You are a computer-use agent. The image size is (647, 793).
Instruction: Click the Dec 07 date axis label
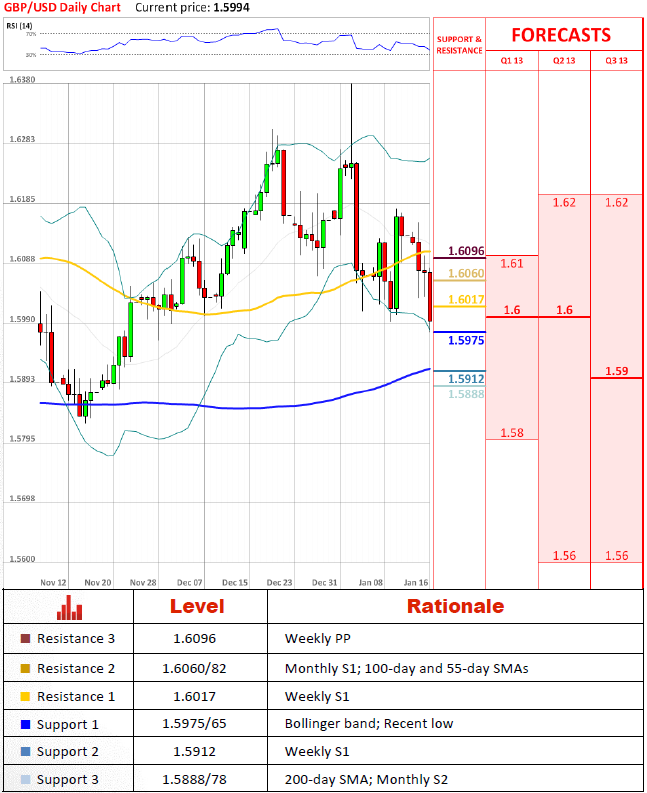pyautogui.click(x=189, y=583)
